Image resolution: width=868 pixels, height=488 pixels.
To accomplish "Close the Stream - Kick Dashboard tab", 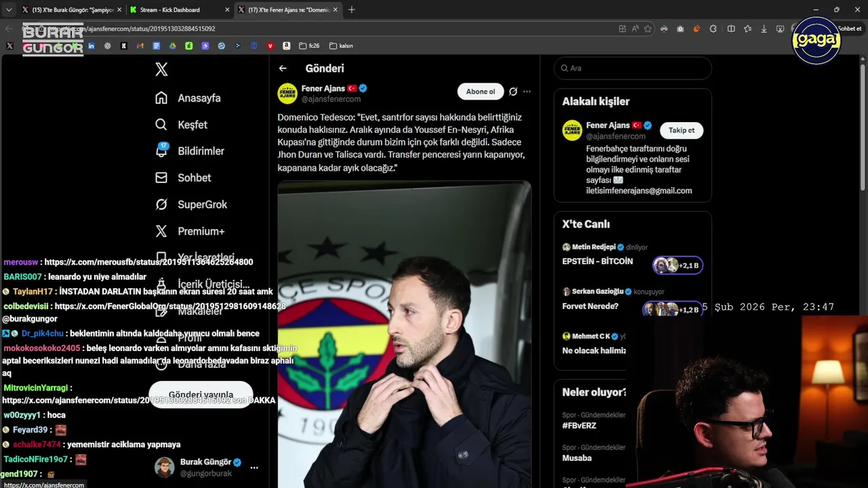I will (227, 10).
